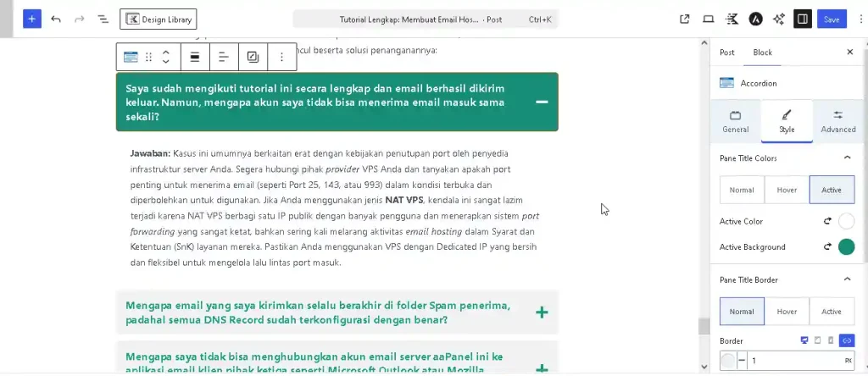The image size is (868, 376).
Task: Open the white Active Color swatch
Action: pos(847,221)
